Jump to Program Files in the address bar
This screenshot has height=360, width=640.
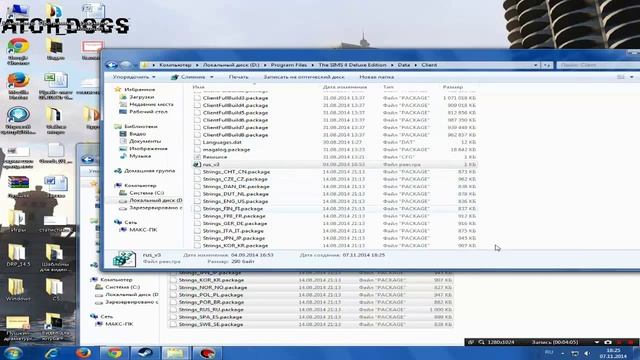click(289, 65)
